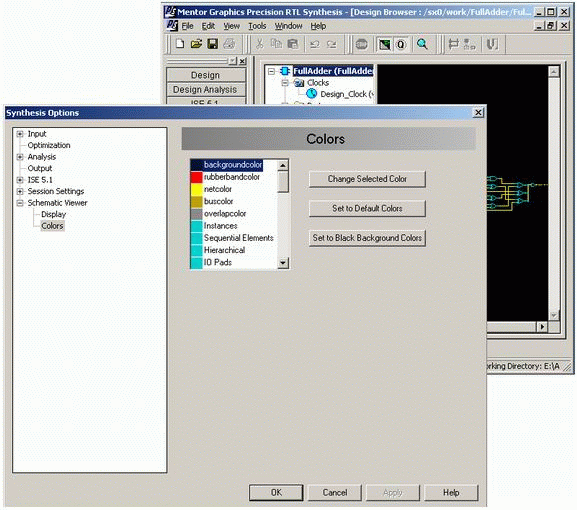Click the Clocks folder icon
This screenshot has width=577, height=510.
tap(299, 83)
